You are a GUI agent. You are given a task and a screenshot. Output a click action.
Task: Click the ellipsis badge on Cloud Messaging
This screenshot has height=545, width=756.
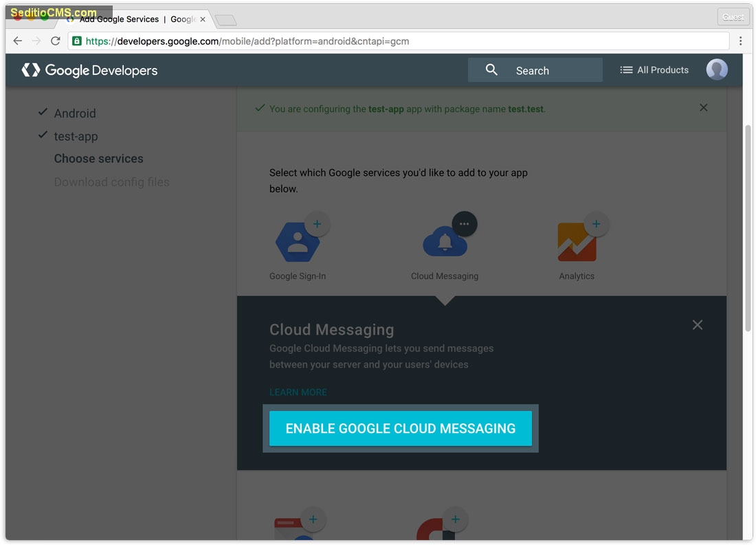click(x=465, y=224)
